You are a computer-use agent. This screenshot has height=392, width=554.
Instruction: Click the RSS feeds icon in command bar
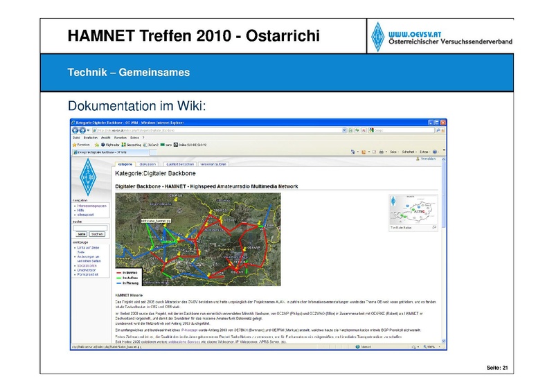point(363,152)
